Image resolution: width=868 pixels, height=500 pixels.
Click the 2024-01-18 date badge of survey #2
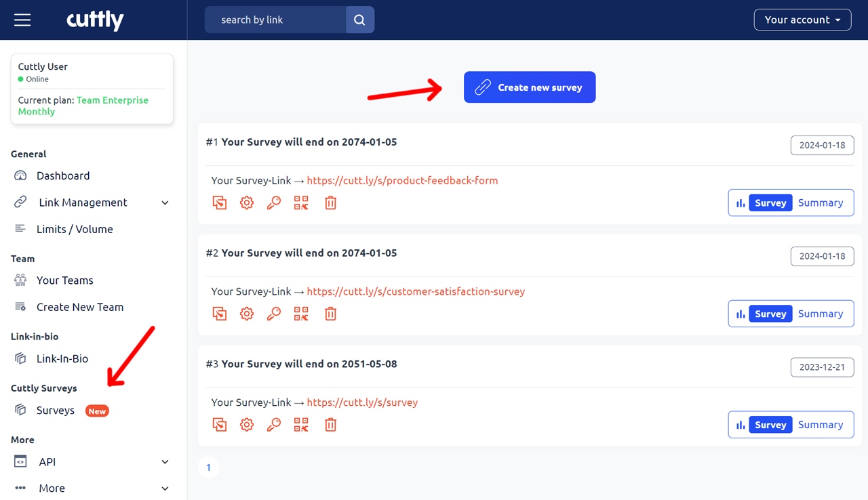point(822,256)
